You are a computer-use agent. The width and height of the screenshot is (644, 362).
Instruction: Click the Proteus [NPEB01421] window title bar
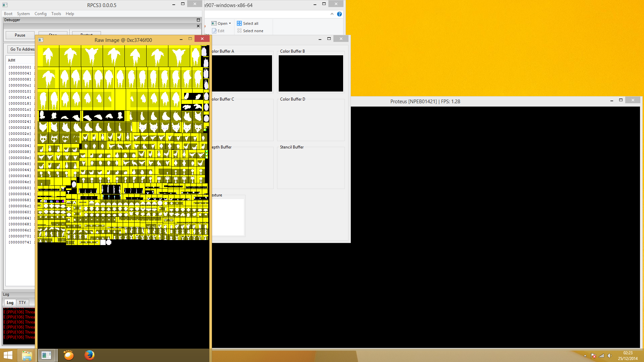425,101
